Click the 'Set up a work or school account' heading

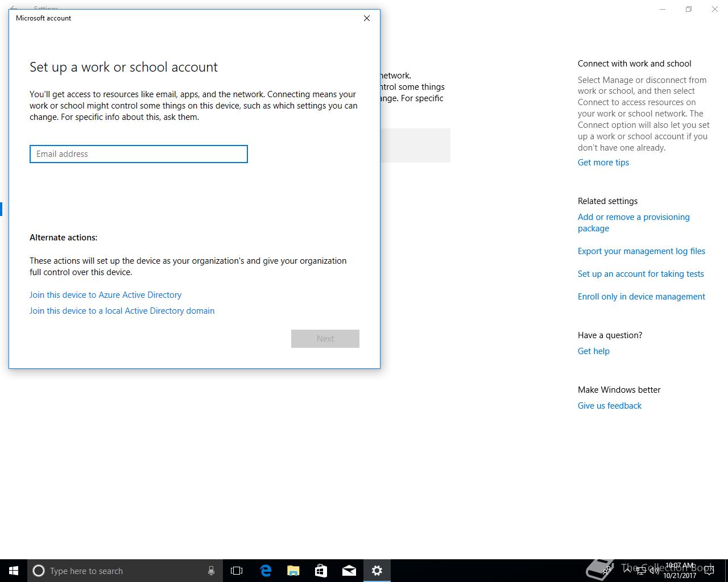click(x=123, y=67)
